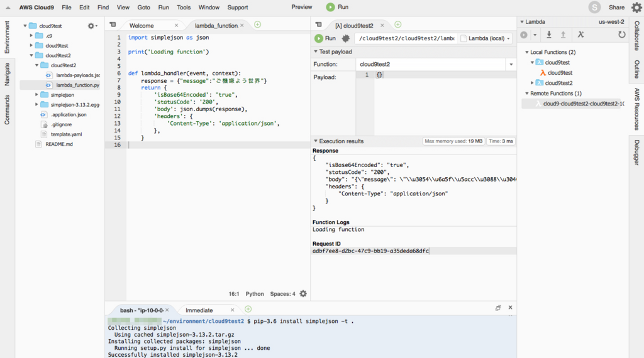Collapse the Local Functions (2) group
The height and width of the screenshot is (358, 644).
coord(526,52)
